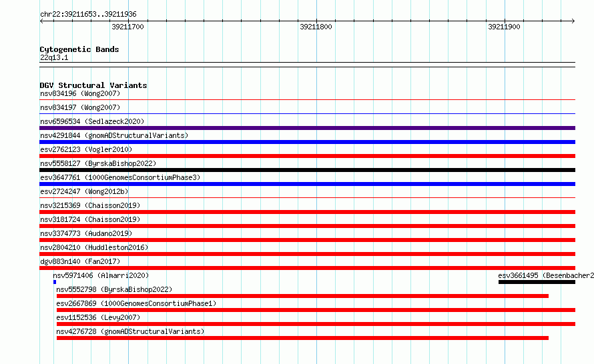594x364 pixels.
Task: Click the nsv5971406 (Almarri2020) label
Action: coord(101,275)
